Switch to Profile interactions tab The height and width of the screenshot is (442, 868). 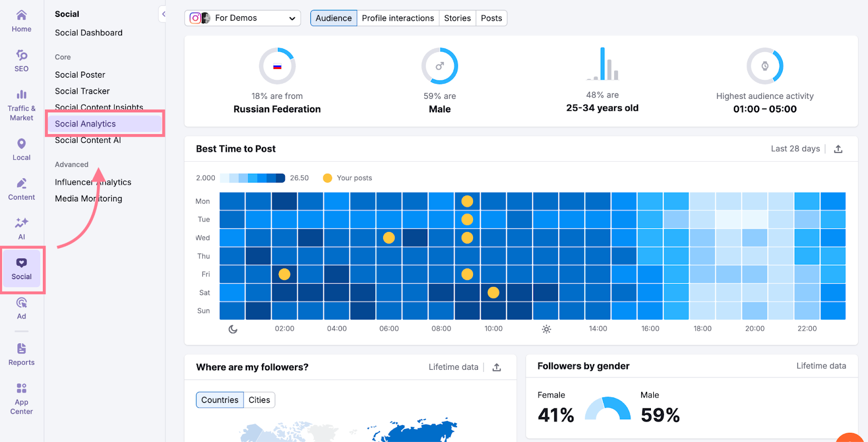398,18
